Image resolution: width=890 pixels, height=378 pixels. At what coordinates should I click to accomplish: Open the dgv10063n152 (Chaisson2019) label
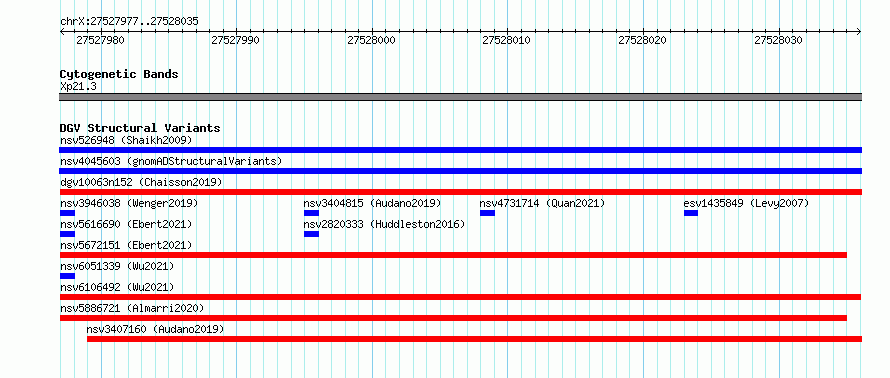(141, 182)
